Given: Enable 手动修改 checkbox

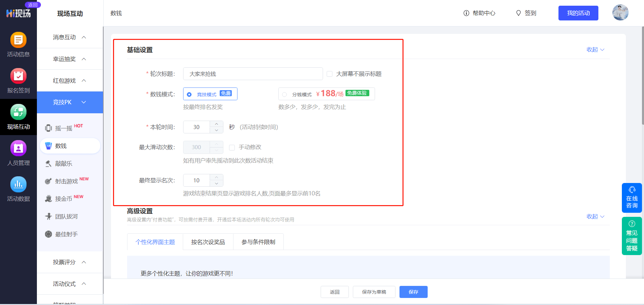Looking at the screenshot, I should (232, 147).
